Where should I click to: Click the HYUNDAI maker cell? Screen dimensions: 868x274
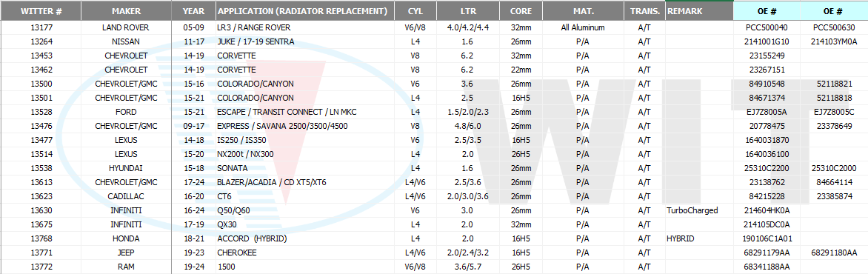click(x=126, y=168)
